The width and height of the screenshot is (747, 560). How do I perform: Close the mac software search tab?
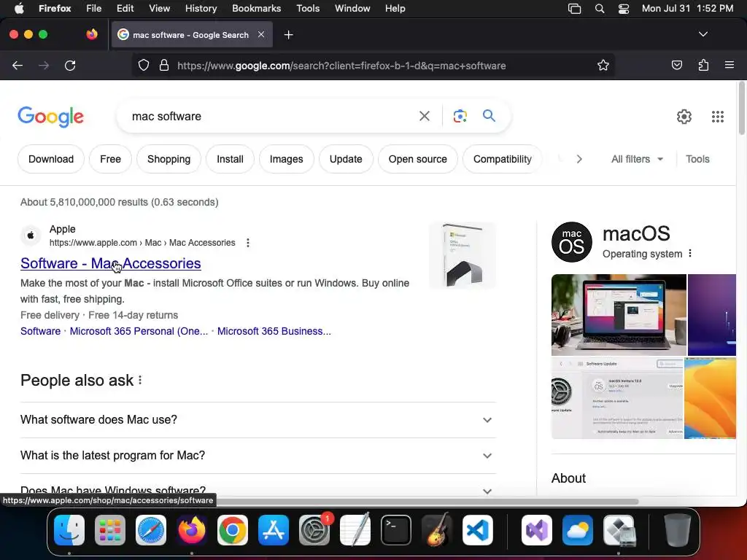tap(261, 34)
